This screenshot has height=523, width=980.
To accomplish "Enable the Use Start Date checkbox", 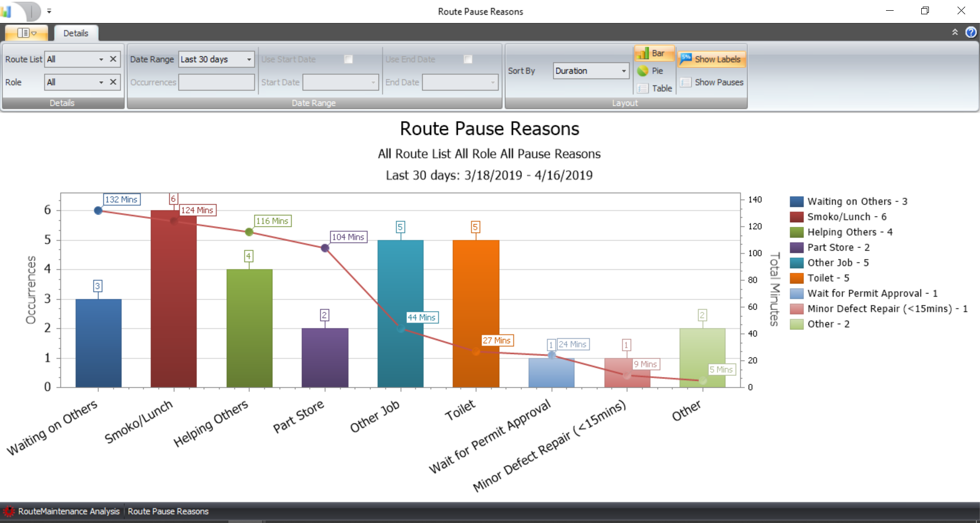I will [348, 59].
